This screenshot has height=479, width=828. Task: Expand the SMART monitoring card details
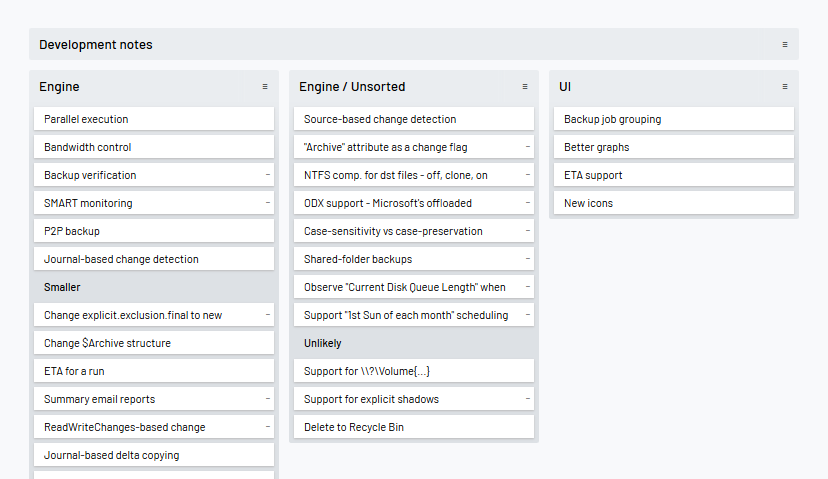pyautogui.click(x=267, y=203)
